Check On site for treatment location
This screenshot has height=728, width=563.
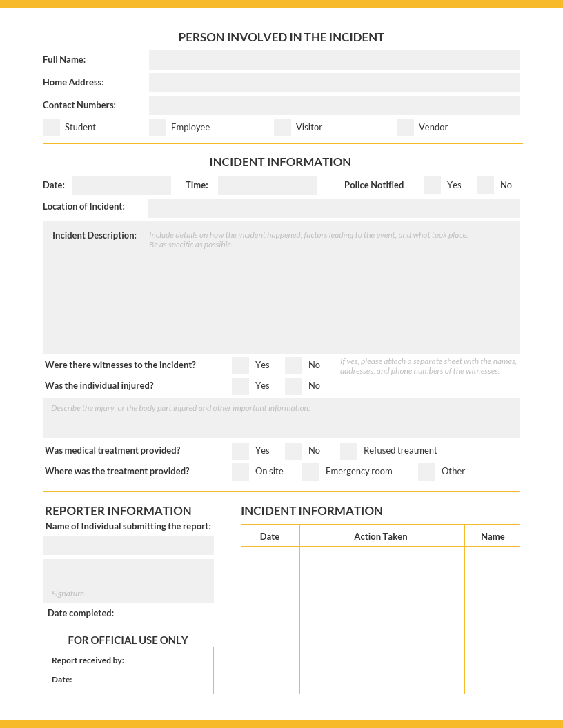pyautogui.click(x=240, y=472)
